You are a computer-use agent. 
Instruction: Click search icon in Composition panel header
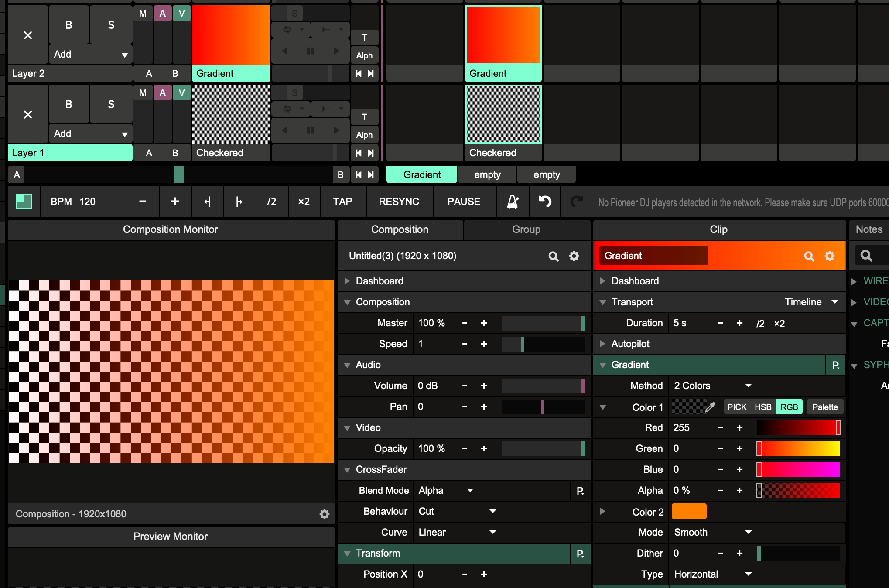click(x=553, y=256)
